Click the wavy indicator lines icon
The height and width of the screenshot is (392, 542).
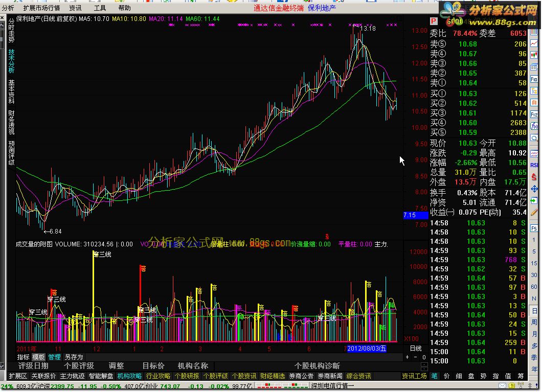pyautogui.click(x=534, y=153)
